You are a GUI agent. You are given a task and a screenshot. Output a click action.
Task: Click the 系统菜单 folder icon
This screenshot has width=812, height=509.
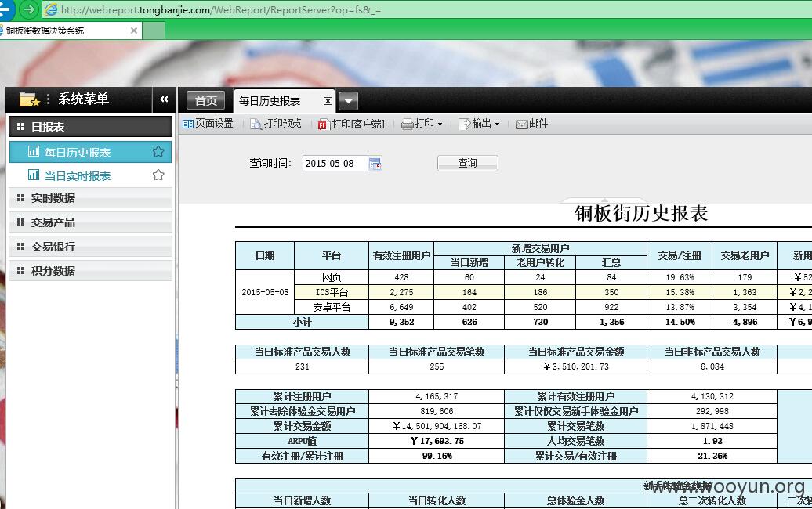tap(29, 99)
